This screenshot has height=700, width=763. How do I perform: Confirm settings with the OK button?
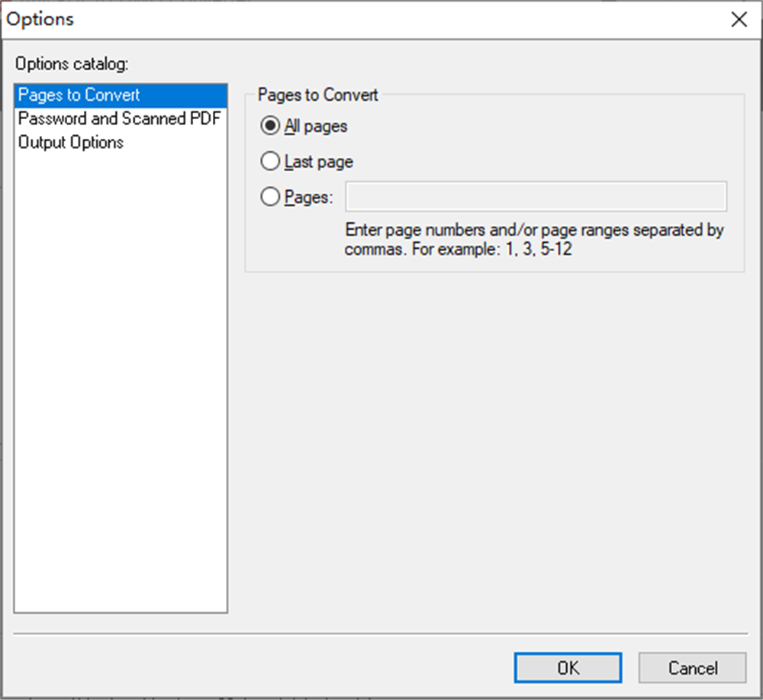pos(568,668)
